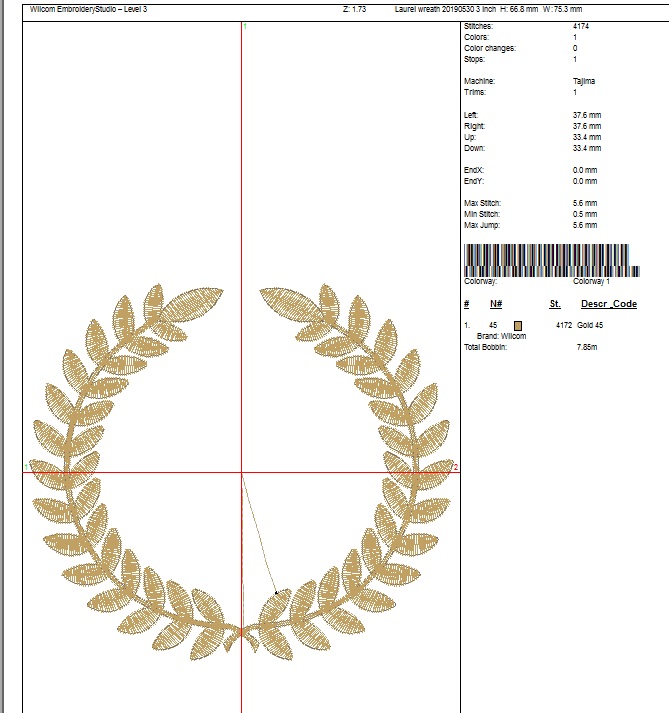
Task: Click the Colorway 1 value
Action: pos(591,283)
